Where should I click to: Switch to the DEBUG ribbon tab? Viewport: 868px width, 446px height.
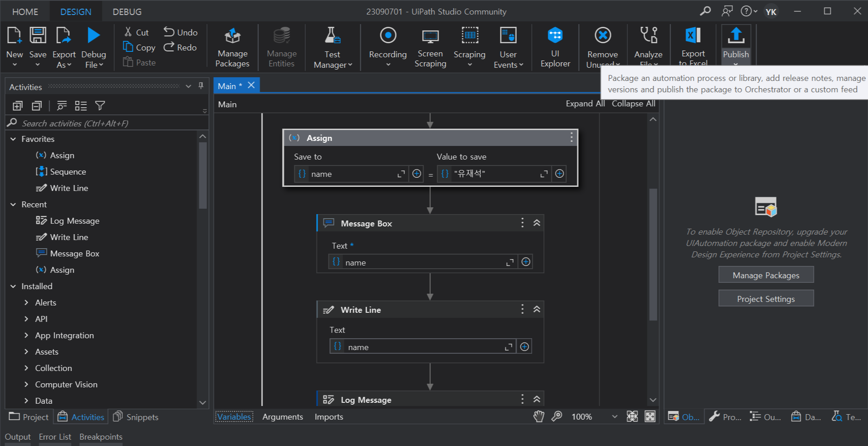127,12
